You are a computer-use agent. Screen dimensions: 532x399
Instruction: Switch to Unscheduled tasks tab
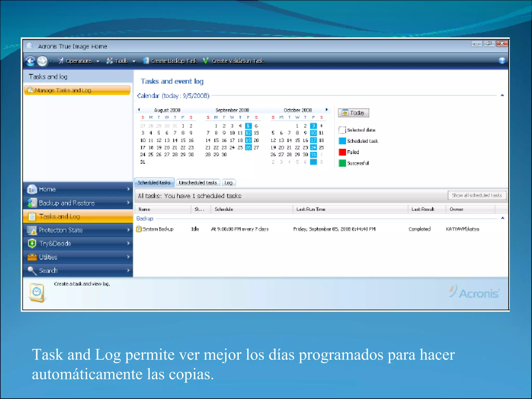pyautogui.click(x=198, y=183)
